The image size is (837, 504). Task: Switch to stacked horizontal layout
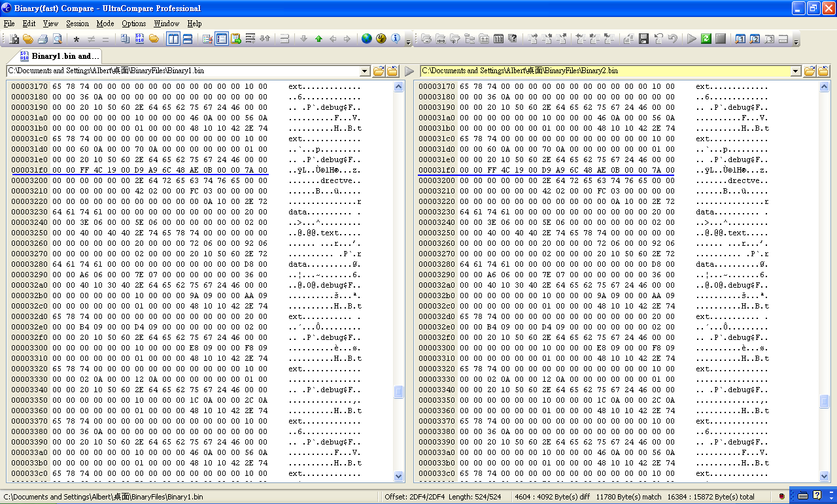[188, 39]
